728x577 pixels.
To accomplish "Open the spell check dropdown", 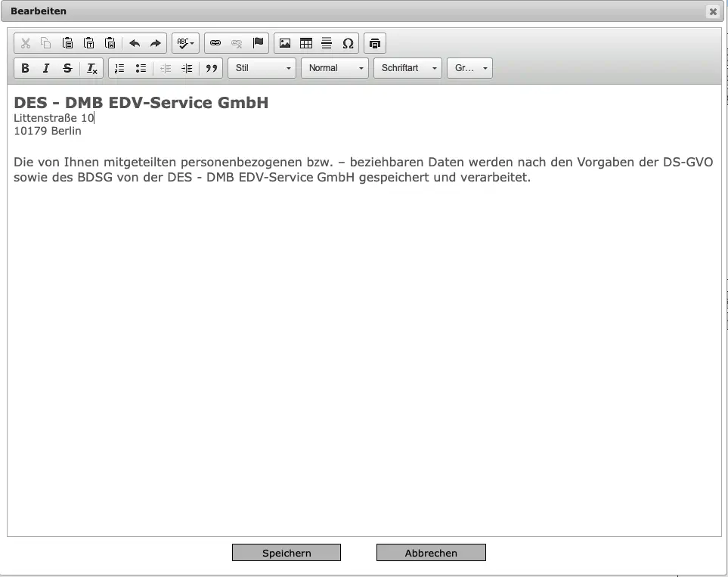I will point(185,43).
